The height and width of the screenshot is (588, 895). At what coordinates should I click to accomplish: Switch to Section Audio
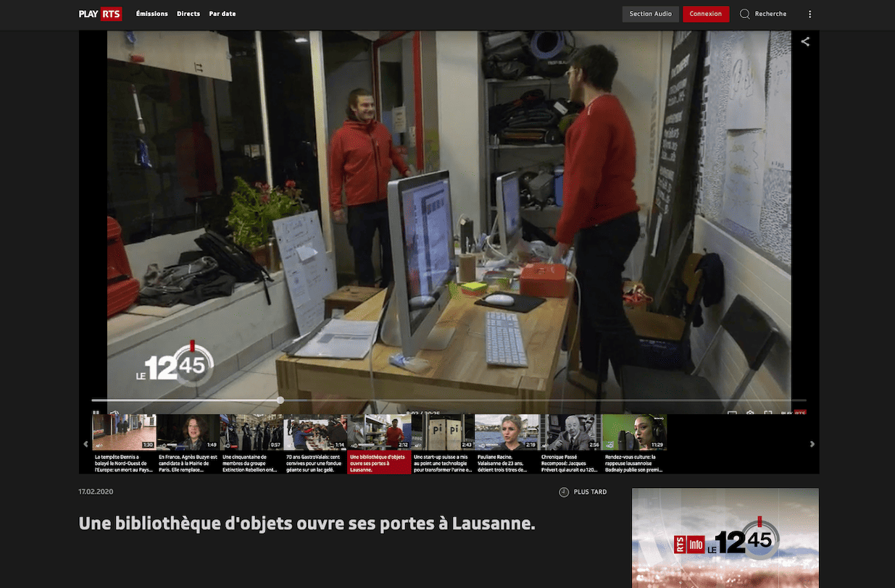coord(651,14)
